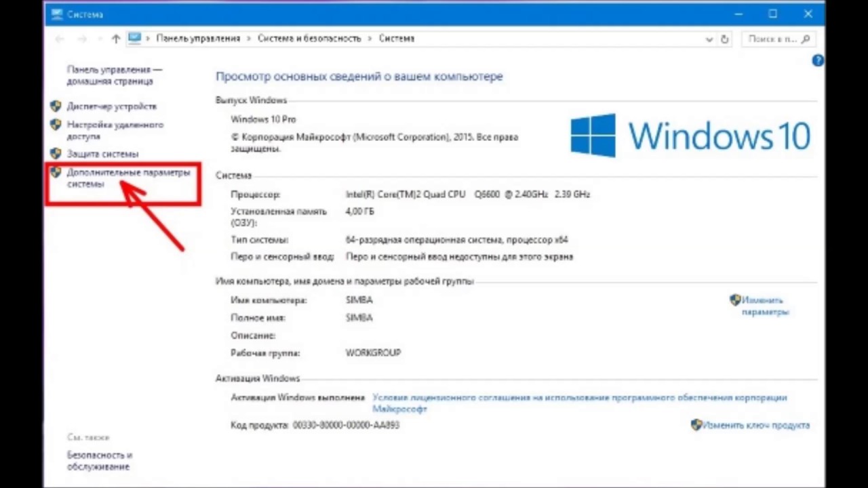Go back using the Back arrow
868x488 pixels.
[x=59, y=39]
